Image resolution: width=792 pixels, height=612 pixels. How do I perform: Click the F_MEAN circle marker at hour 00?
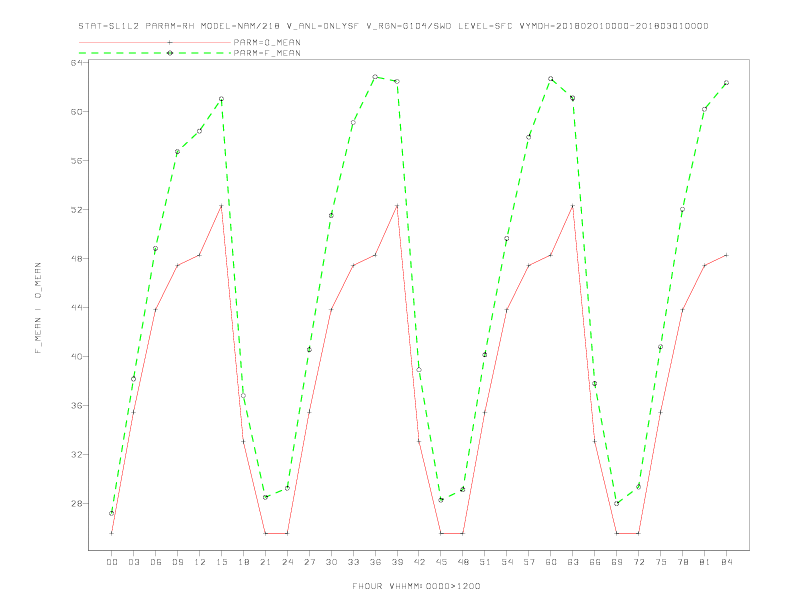pyautogui.click(x=112, y=514)
